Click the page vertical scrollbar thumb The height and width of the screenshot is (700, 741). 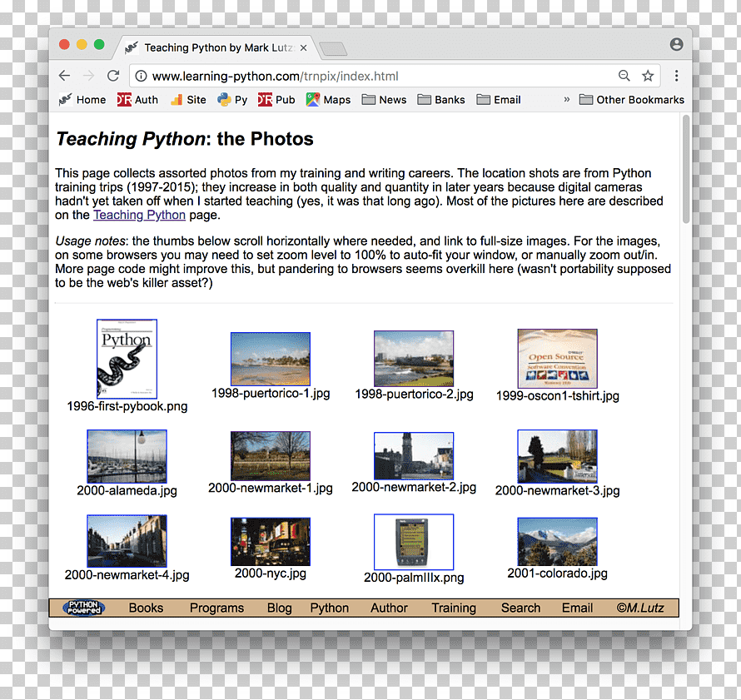686,169
